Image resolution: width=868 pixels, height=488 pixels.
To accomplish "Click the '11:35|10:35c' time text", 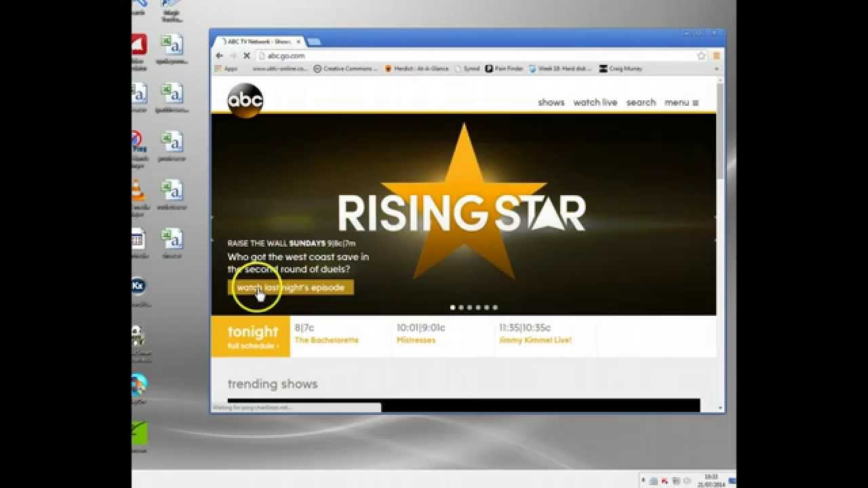I will (525, 327).
